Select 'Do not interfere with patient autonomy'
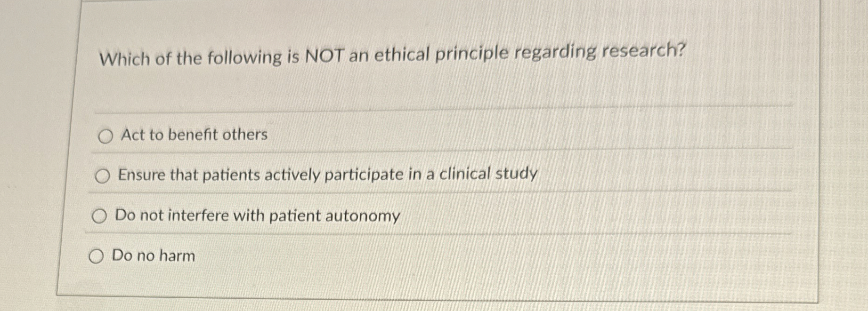Viewport: 868px width, 311px height. pos(99,216)
